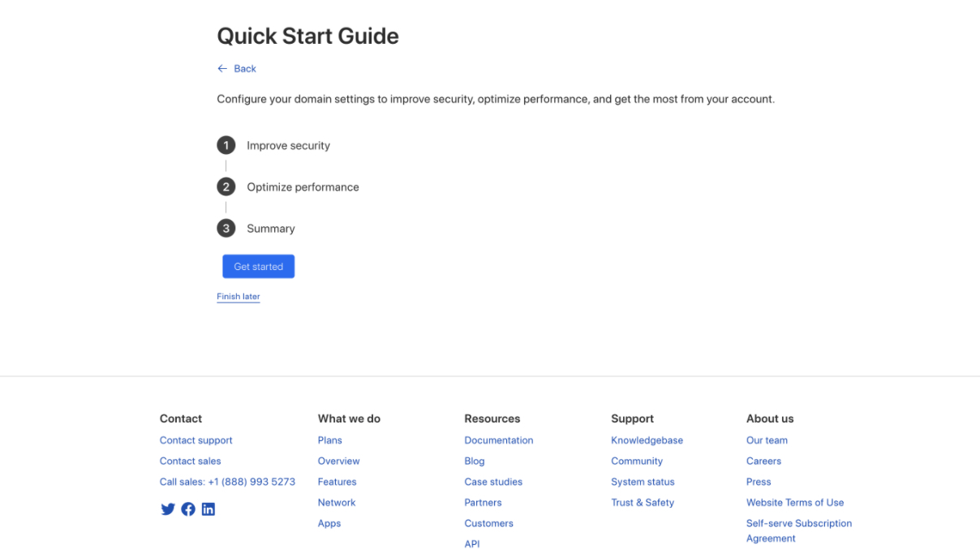Open the Case studies link
The width and height of the screenshot is (980, 549).
click(493, 482)
